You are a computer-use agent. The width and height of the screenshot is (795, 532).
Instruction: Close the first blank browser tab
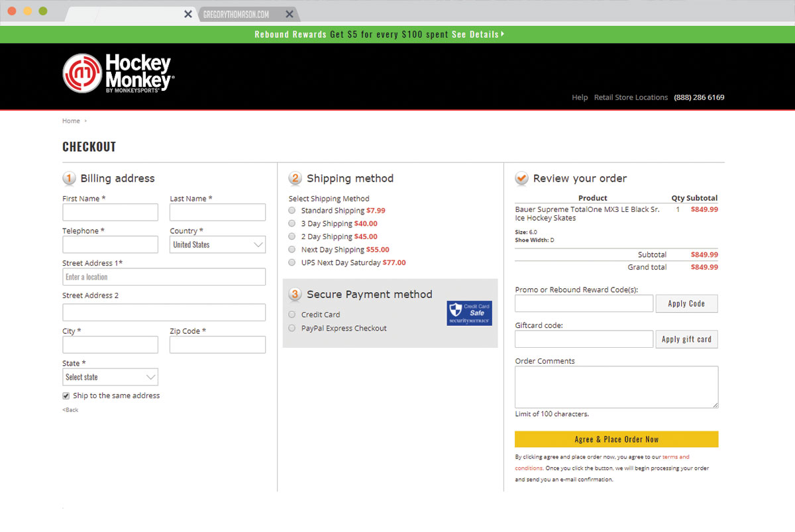(x=188, y=14)
